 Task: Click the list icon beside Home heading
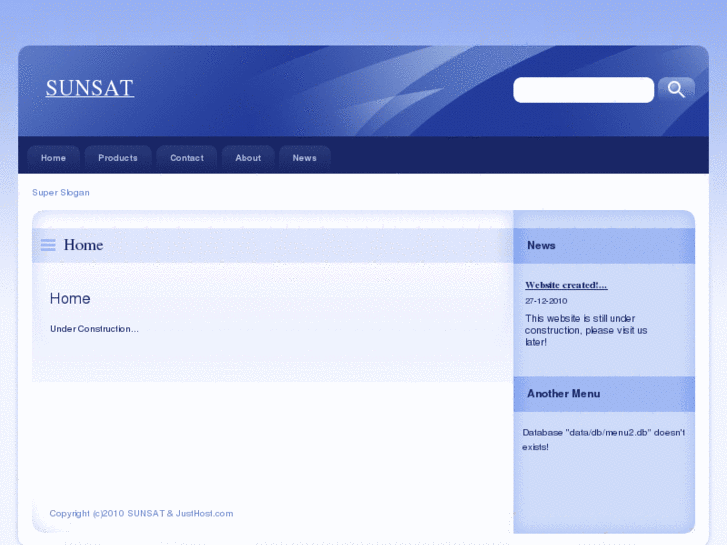point(48,245)
